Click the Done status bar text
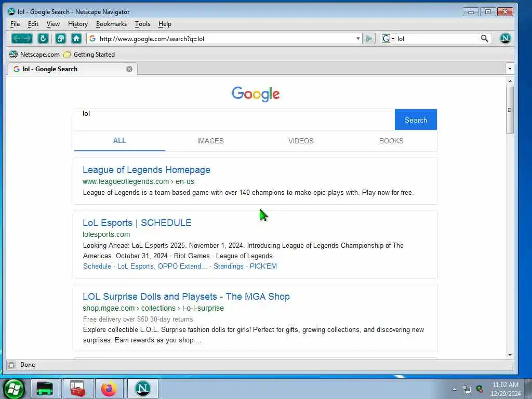The width and height of the screenshot is (532, 399). click(x=28, y=365)
